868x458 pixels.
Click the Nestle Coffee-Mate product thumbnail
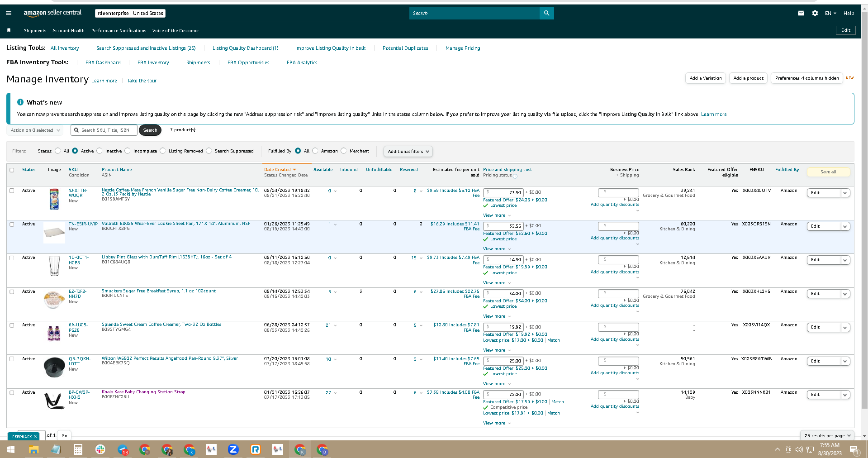coord(54,199)
